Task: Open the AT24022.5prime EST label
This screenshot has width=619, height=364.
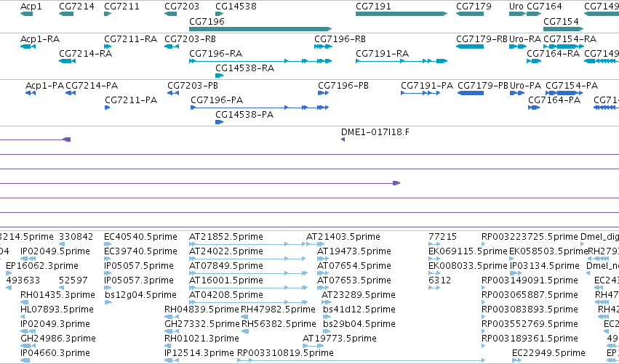Action: click(225, 251)
